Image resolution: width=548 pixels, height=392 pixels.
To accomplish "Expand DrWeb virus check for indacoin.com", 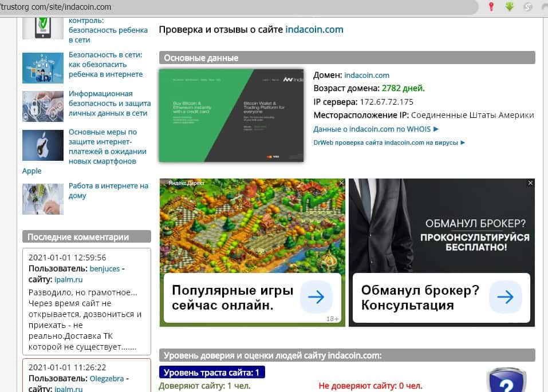I will [389, 142].
